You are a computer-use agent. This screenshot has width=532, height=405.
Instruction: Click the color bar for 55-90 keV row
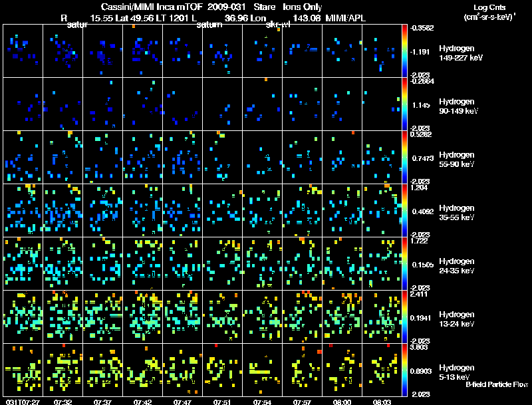pos(404,158)
